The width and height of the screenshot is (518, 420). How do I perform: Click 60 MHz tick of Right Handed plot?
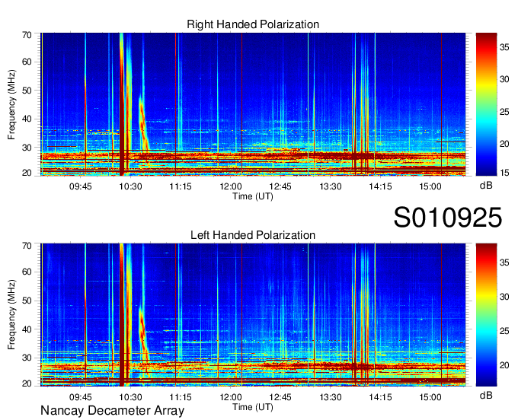pyautogui.click(x=27, y=62)
